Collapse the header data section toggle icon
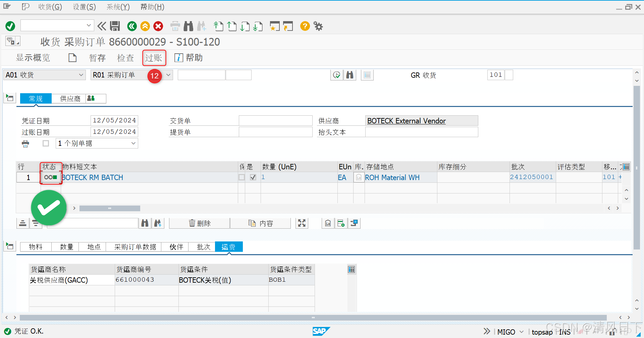This screenshot has height=338, width=644. point(10,98)
